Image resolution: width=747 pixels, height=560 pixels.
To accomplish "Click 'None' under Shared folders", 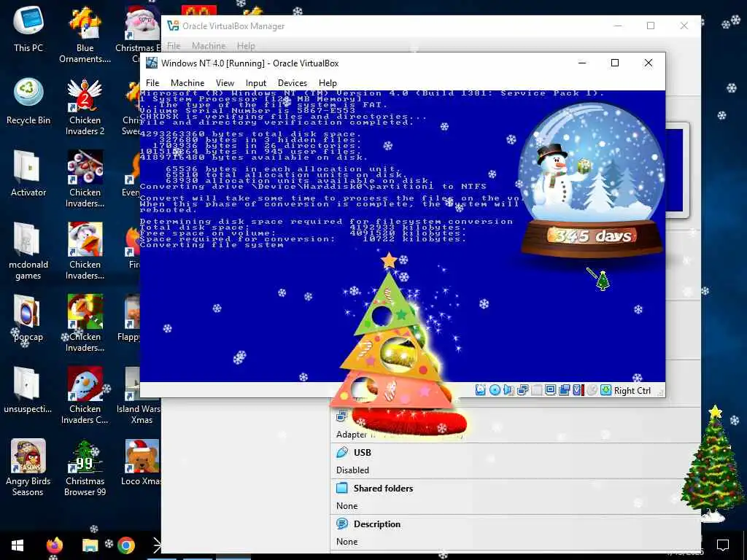I will tap(347, 506).
